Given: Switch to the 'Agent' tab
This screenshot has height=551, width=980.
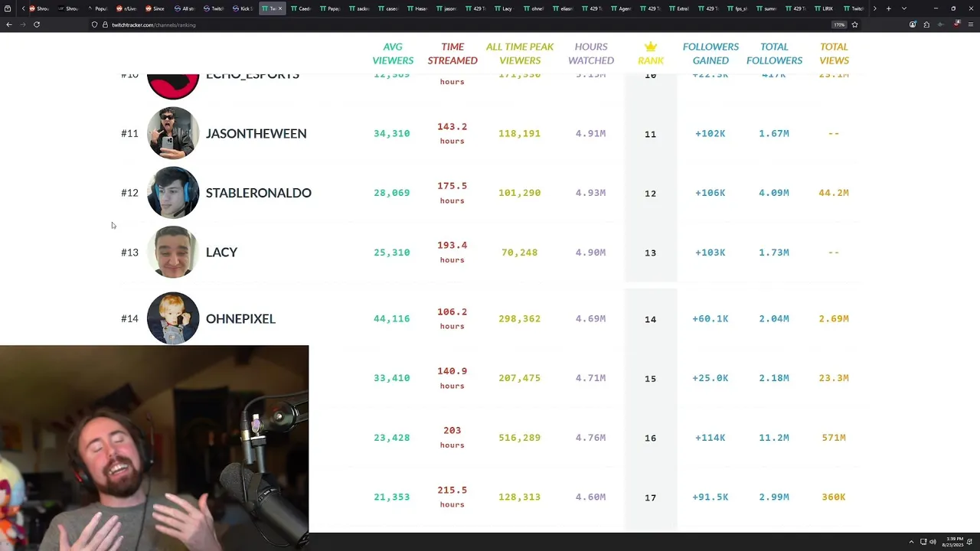Looking at the screenshot, I should point(620,8).
